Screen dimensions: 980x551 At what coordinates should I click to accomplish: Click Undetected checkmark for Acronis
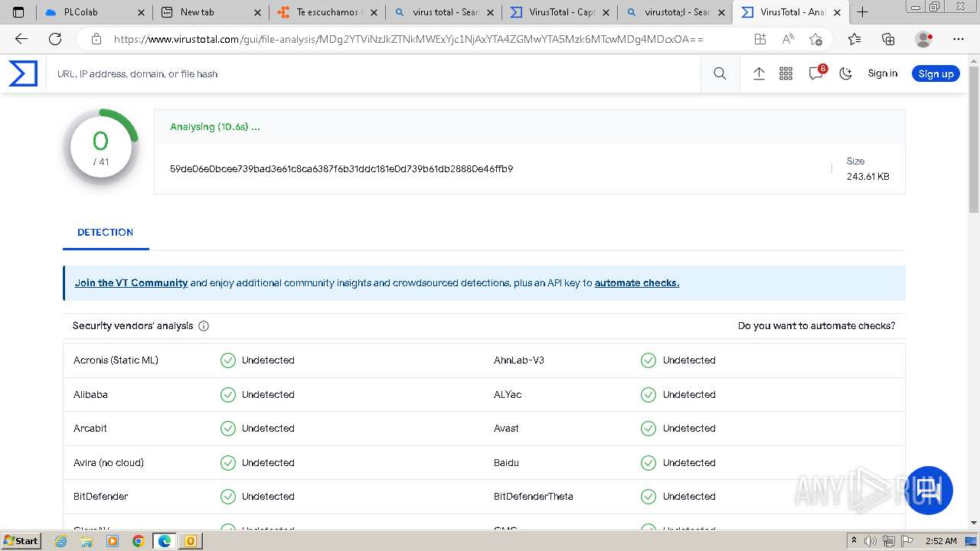[x=228, y=360]
